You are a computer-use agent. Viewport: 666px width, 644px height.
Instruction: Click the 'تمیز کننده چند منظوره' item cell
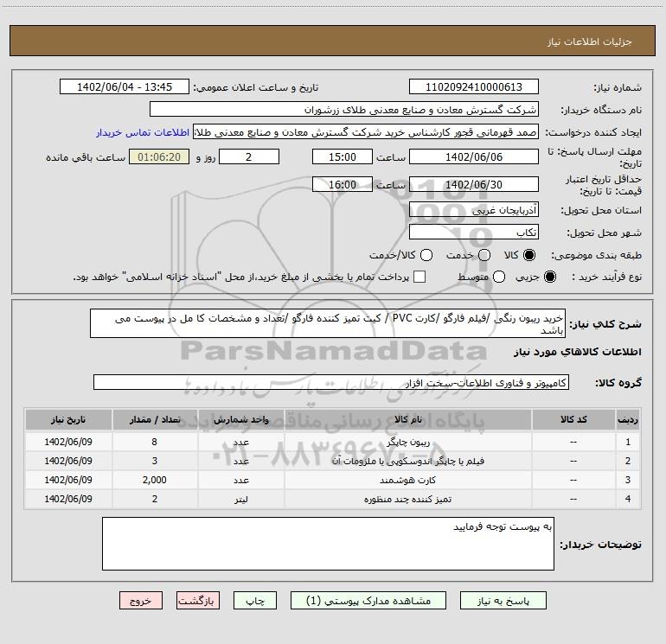(407, 500)
